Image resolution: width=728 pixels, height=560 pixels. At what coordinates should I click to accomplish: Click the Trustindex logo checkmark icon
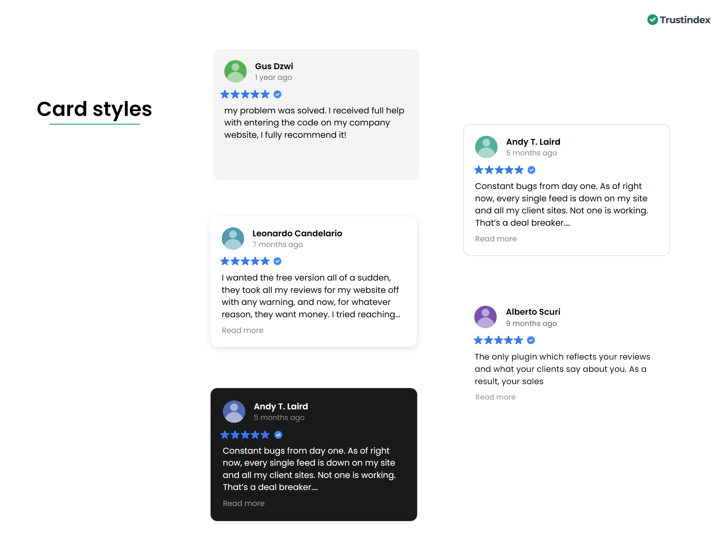tap(653, 20)
